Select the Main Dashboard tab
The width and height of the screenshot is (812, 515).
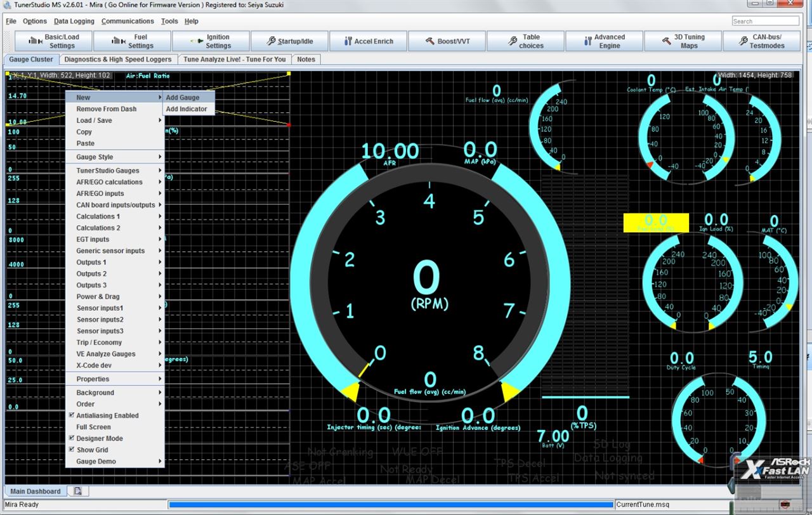click(36, 491)
